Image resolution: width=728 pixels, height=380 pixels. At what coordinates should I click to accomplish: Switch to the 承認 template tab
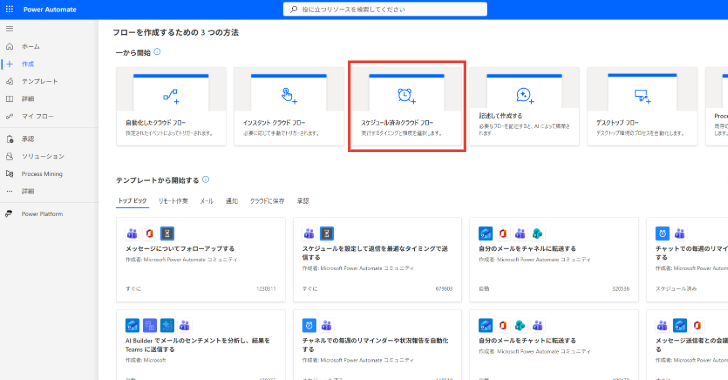(303, 201)
